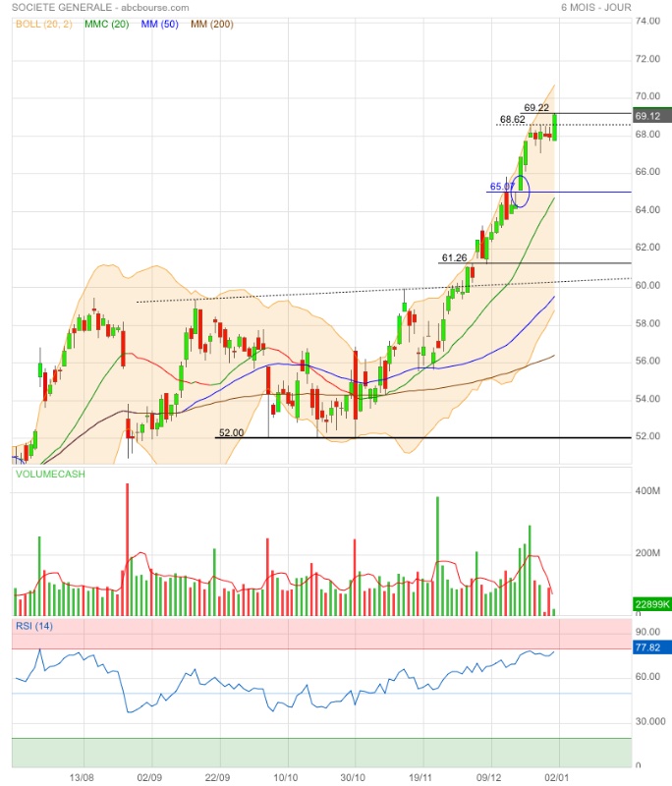Image resolution: width=672 pixels, height=786 pixels.
Task: Open the VOLUMECASH panel label
Action: coord(49,474)
